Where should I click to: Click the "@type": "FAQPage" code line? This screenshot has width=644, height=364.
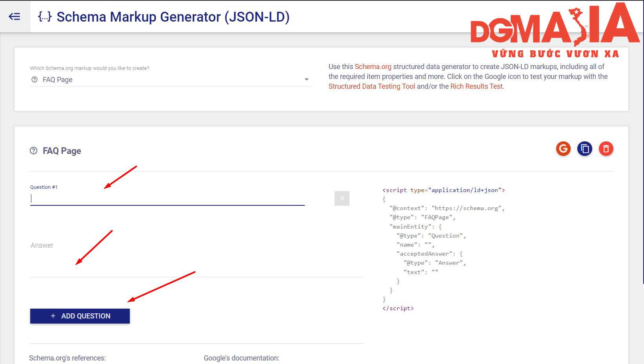[422, 217]
